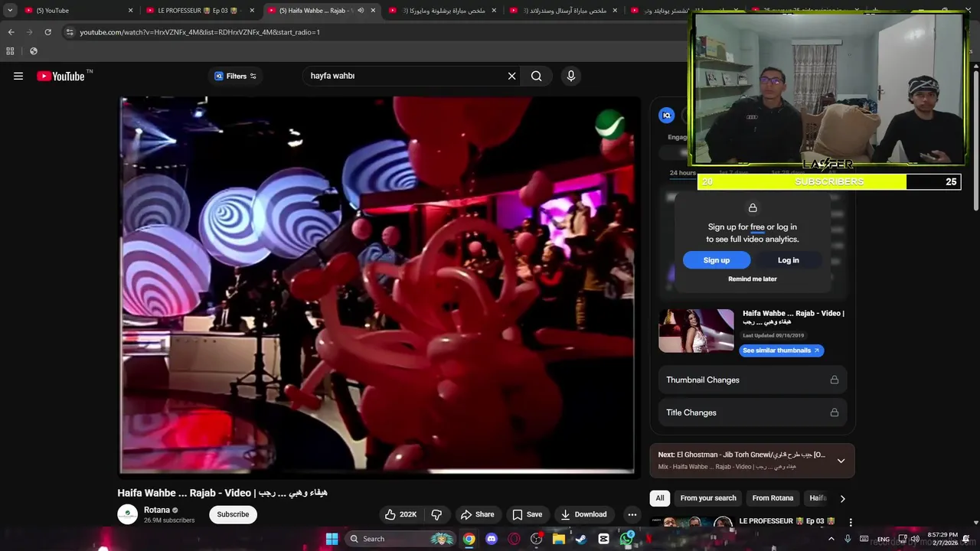Open Steam from taskbar
The image size is (980, 551).
[x=581, y=539]
